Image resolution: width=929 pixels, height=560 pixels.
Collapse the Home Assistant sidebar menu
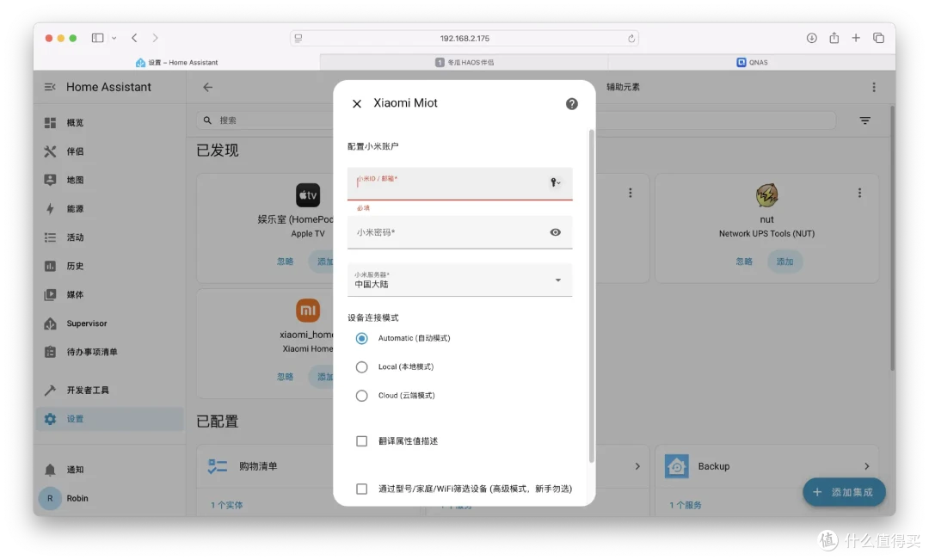(50, 87)
